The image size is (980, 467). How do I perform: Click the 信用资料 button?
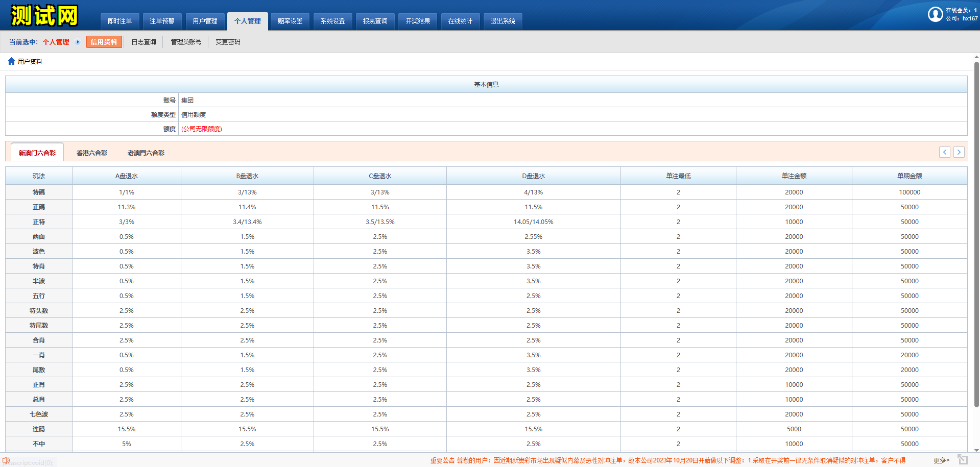click(x=104, y=42)
